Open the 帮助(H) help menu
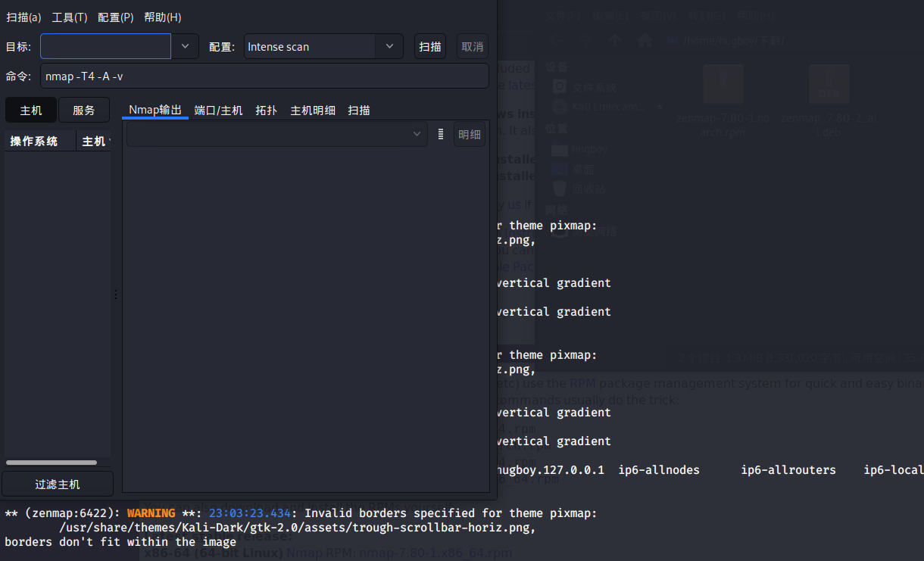This screenshot has width=924, height=561. pos(161,17)
